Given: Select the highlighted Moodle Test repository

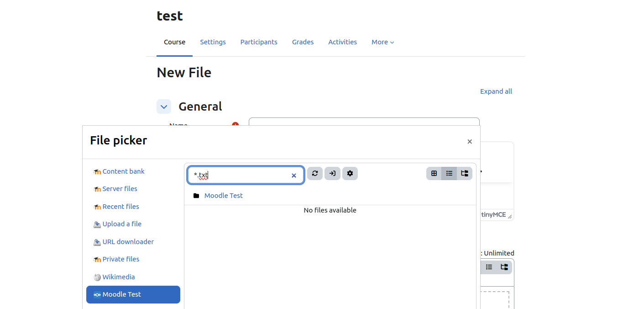Looking at the screenshot, I should pos(133,294).
